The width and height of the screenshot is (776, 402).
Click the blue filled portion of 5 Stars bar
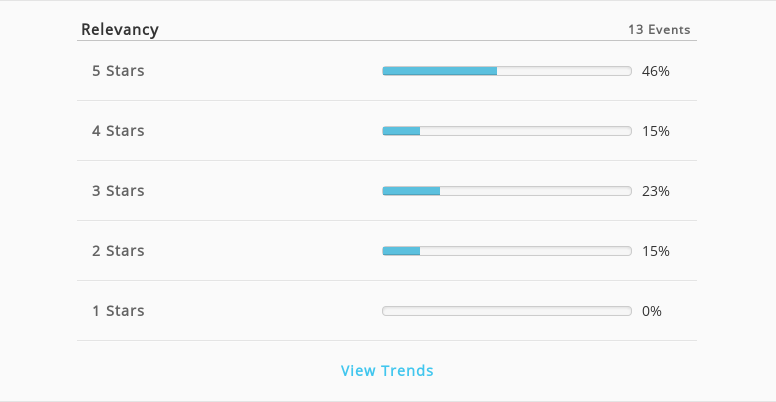[x=439, y=71]
